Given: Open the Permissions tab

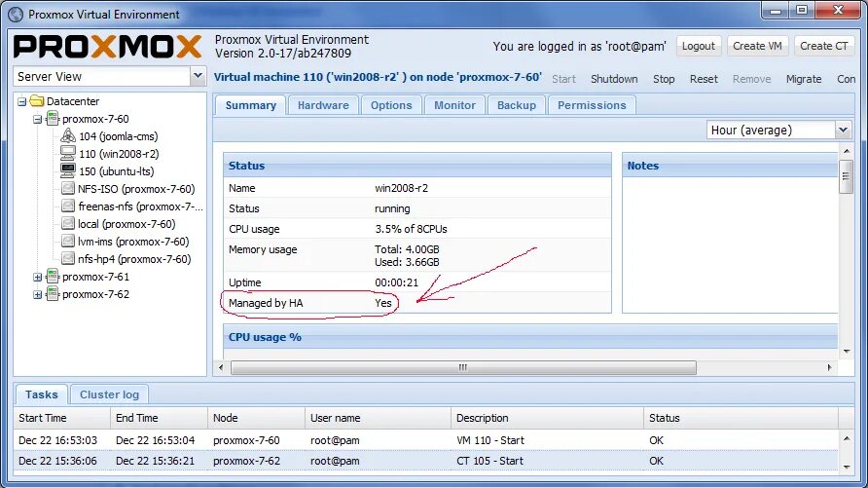Looking at the screenshot, I should 592,105.
